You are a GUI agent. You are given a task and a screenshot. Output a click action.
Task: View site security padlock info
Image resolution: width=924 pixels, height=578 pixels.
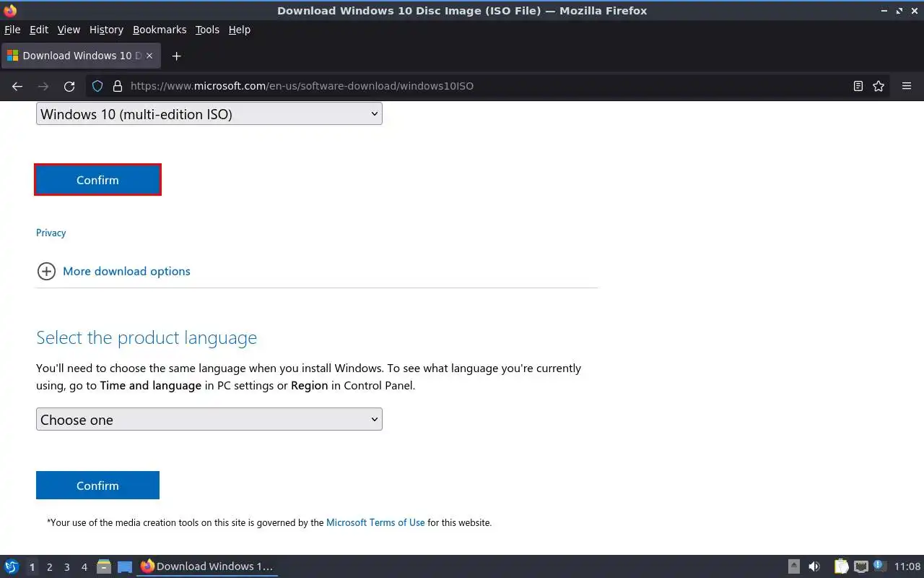click(118, 86)
